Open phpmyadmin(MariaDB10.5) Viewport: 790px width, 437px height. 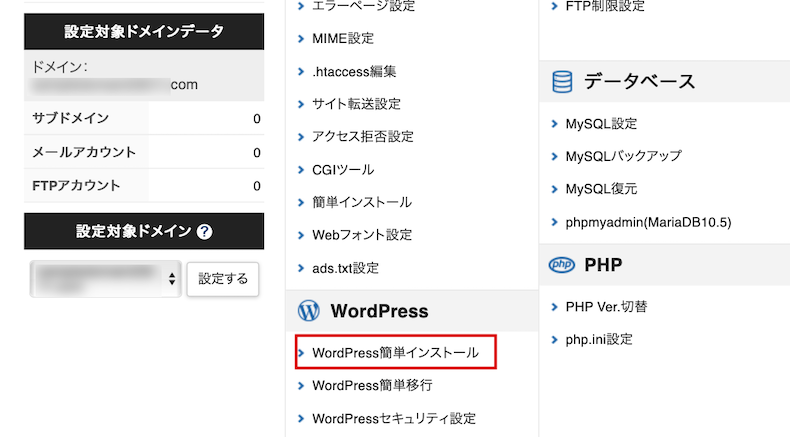coord(648,222)
